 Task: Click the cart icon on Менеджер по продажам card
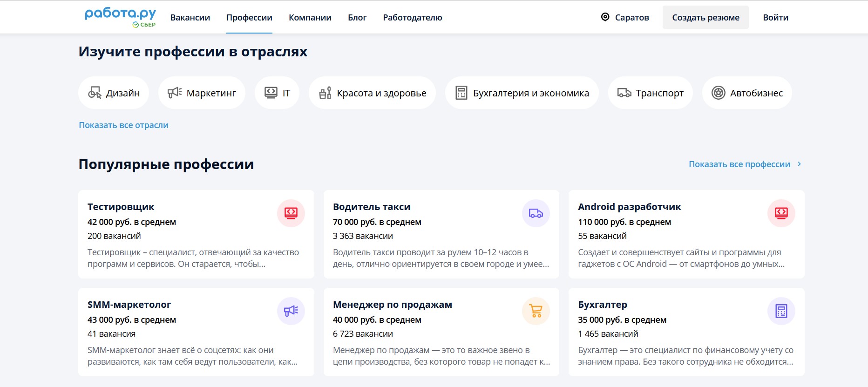(x=536, y=311)
